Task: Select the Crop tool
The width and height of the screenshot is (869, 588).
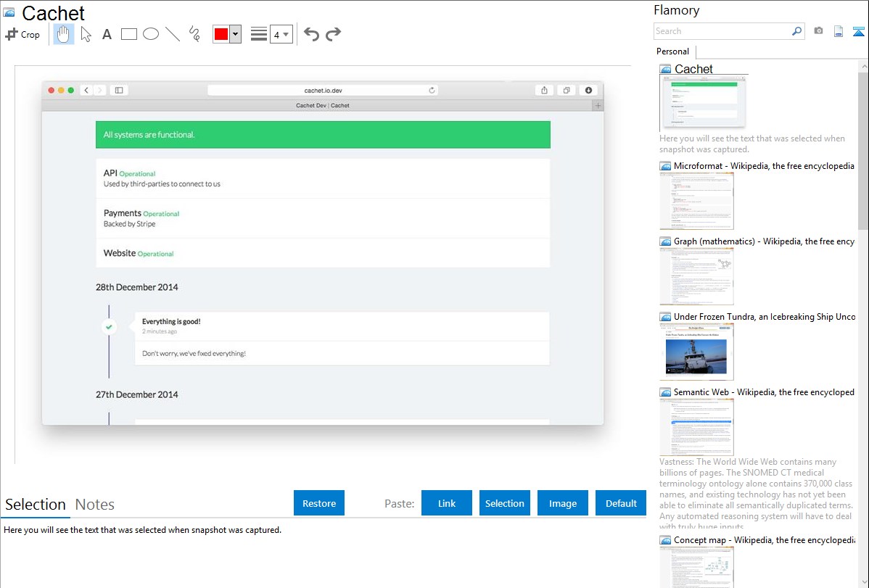Action: point(22,34)
